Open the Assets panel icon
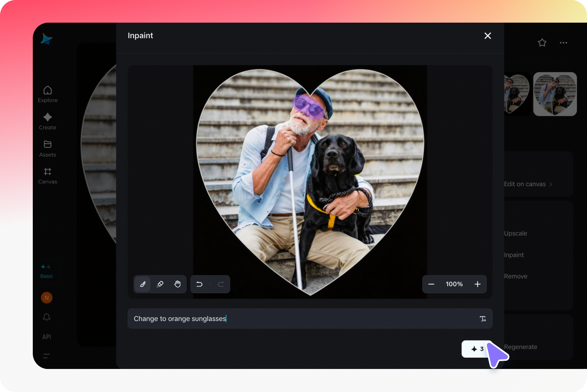This screenshot has height=392, width=587. pos(47,144)
